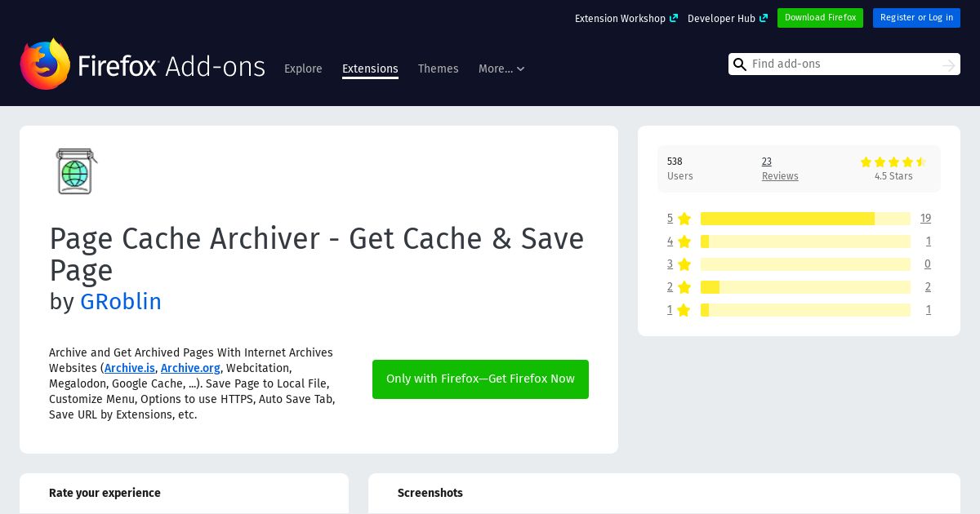The width and height of the screenshot is (980, 514).
Task: Click the star icon in 2-star row
Action: tap(684, 287)
